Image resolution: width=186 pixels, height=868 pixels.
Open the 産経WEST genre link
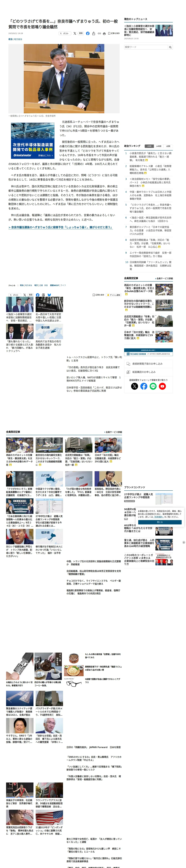coord(54,285)
